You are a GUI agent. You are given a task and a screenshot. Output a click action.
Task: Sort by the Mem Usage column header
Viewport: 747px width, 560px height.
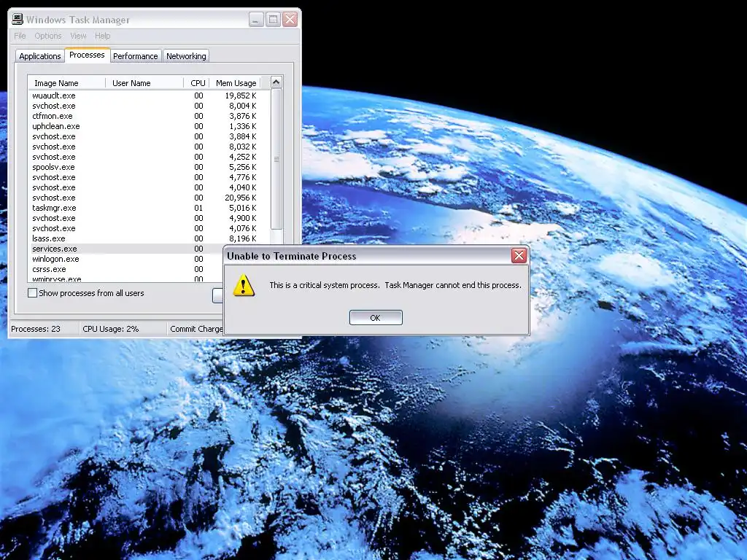coord(236,83)
